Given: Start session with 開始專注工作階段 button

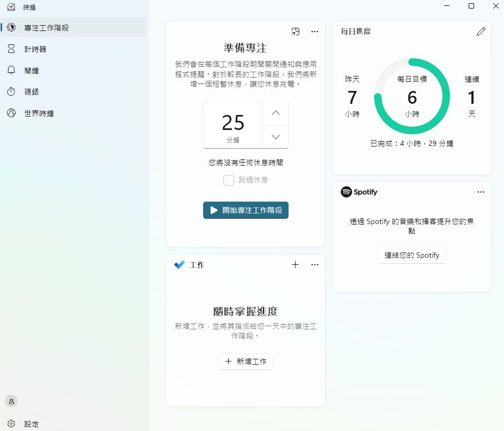Looking at the screenshot, I should (246, 210).
